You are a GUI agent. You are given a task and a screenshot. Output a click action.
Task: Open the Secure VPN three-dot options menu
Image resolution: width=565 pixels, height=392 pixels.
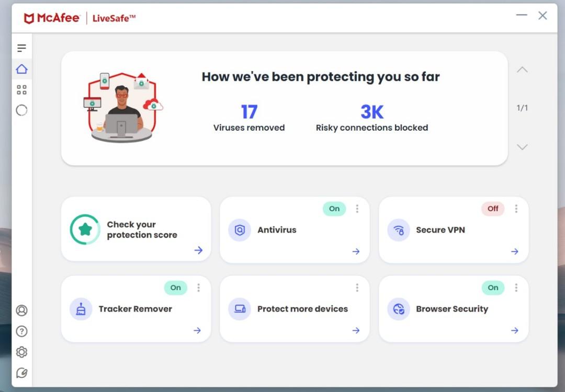[x=516, y=209]
